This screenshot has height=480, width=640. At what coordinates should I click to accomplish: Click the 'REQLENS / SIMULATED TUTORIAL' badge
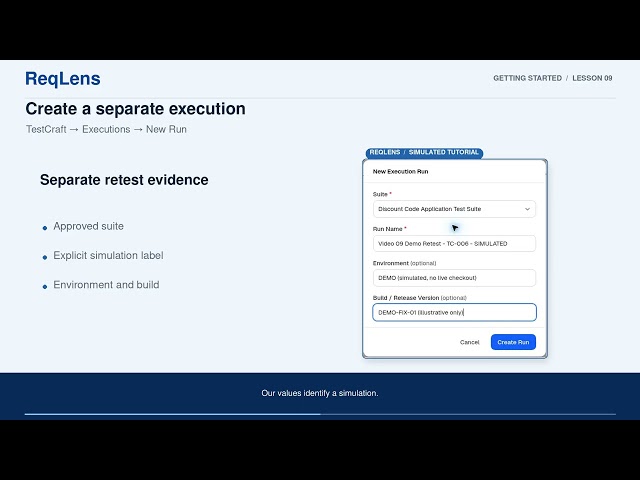point(424,152)
